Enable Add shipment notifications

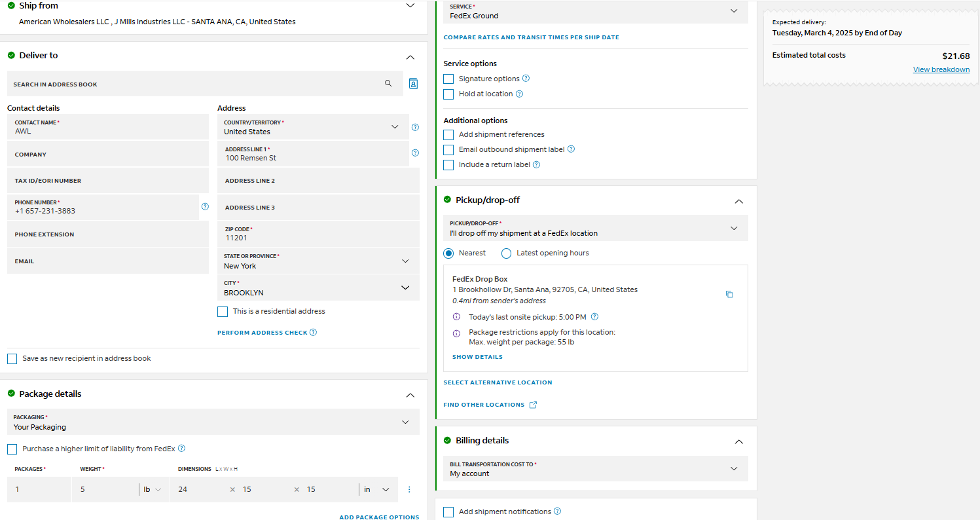coord(448,512)
